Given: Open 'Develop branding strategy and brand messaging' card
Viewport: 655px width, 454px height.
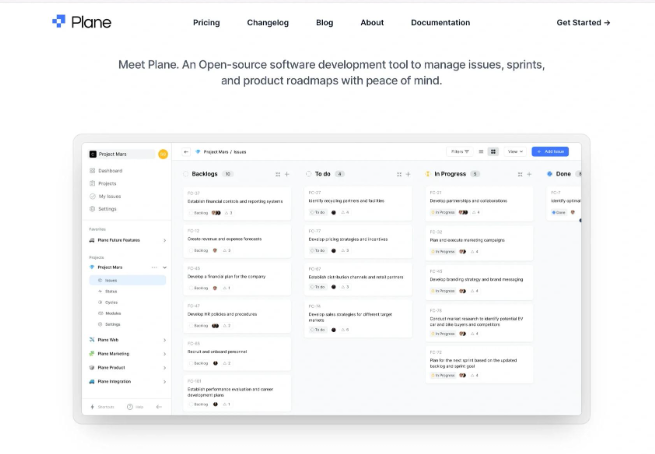Looking at the screenshot, I should [479, 282].
